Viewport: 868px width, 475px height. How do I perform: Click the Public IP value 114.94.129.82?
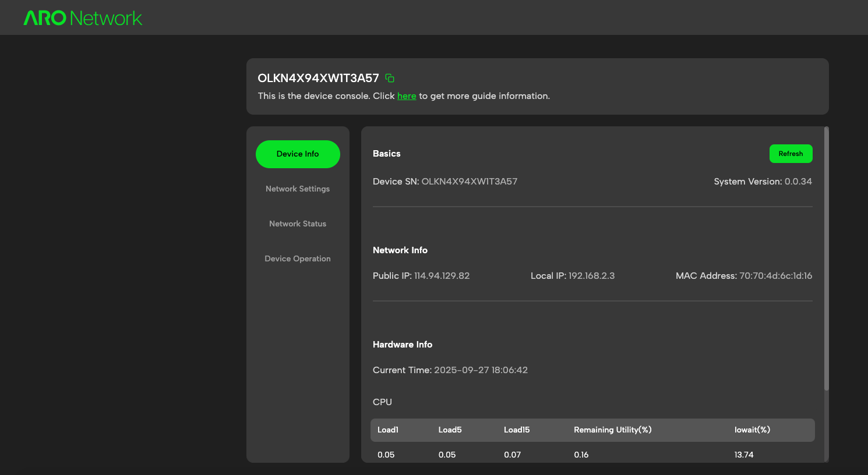pyautogui.click(x=442, y=275)
